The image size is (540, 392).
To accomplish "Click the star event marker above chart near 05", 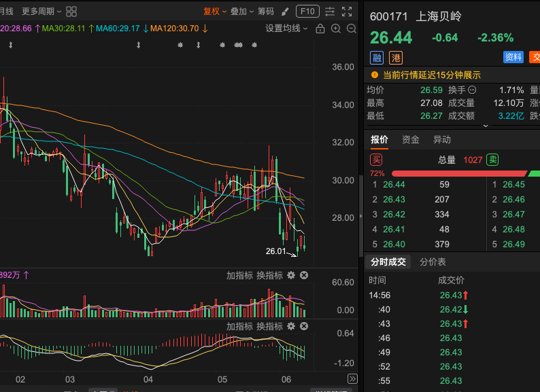I will point(222,45).
